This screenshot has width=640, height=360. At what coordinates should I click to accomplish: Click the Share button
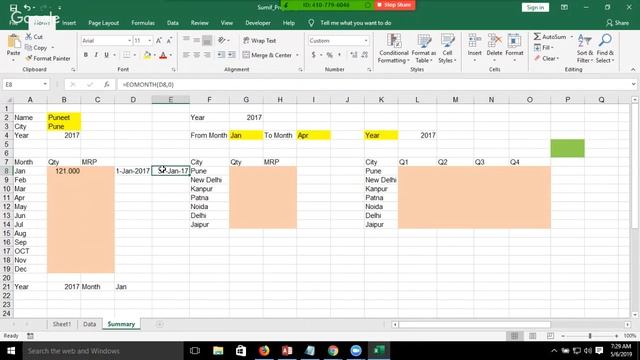click(x=618, y=23)
